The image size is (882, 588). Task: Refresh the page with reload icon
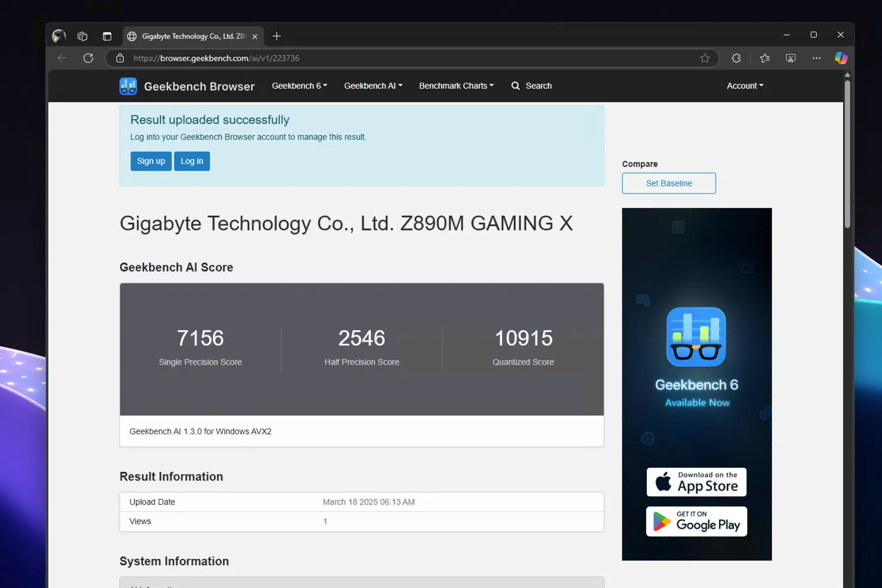[88, 58]
